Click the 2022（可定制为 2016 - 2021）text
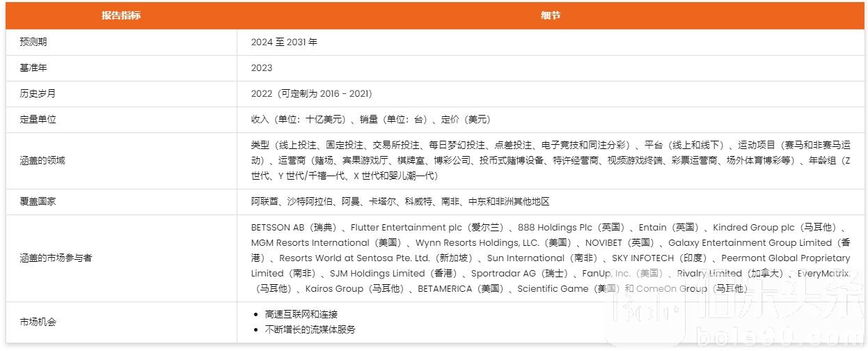 click(311, 93)
